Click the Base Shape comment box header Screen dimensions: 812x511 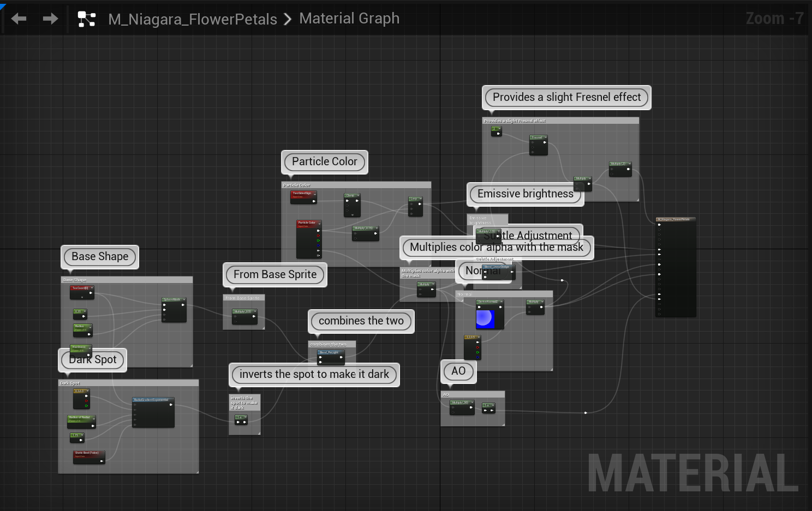(x=127, y=280)
